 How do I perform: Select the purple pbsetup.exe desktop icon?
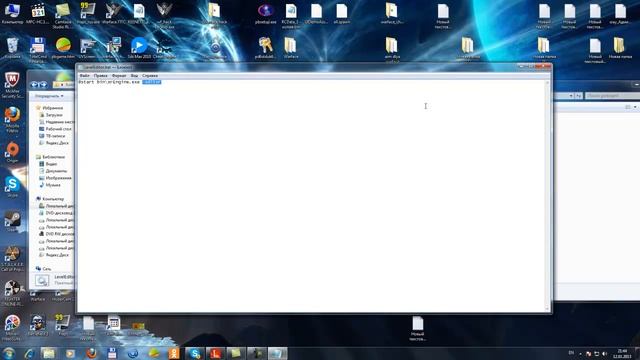click(x=265, y=13)
